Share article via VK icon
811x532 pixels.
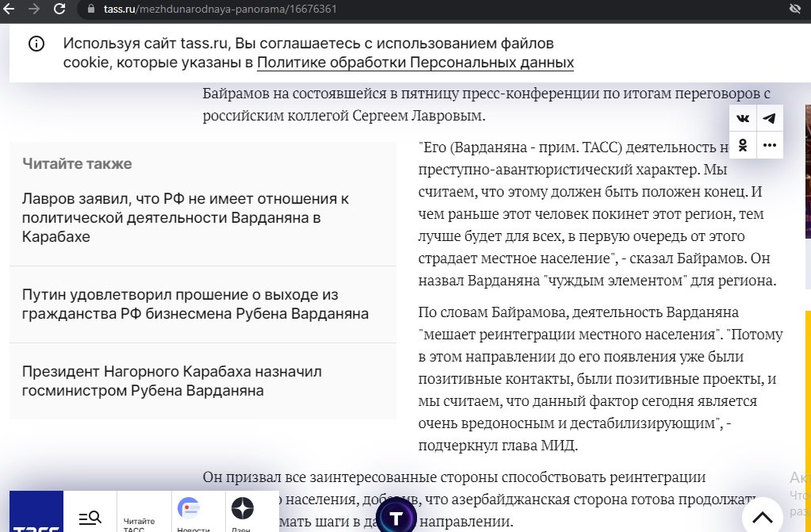[x=743, y=119]
